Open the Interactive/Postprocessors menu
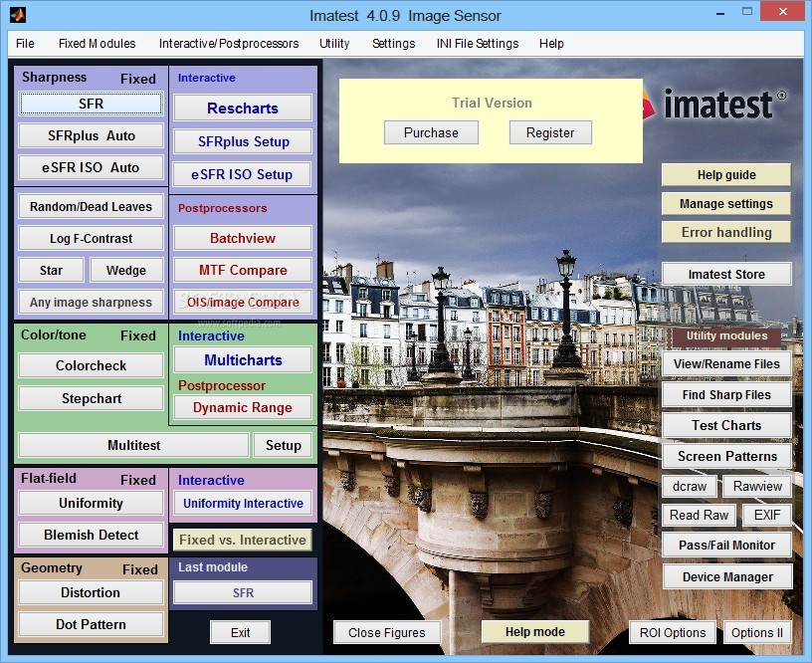The height and width of the screenshot is (663, 812). coord(229,44)
